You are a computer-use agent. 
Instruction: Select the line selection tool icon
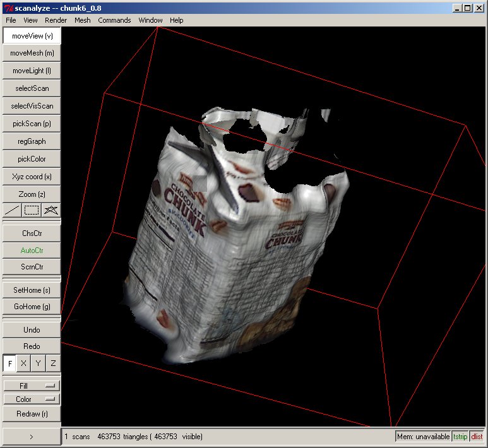(12, 210)
